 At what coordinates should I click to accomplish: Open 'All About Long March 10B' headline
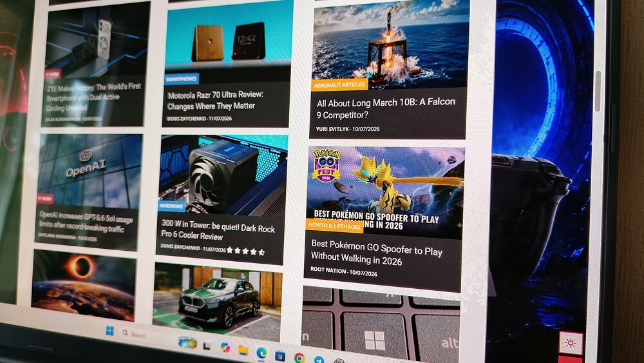point(386,108)
